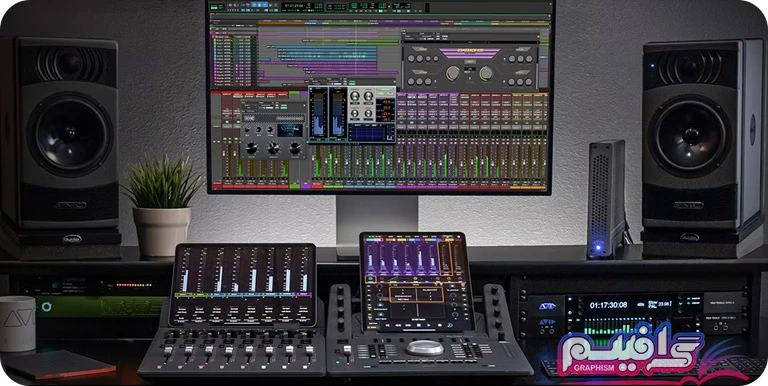Click Fast Forward on the Avid Control tablet transport

408,325
